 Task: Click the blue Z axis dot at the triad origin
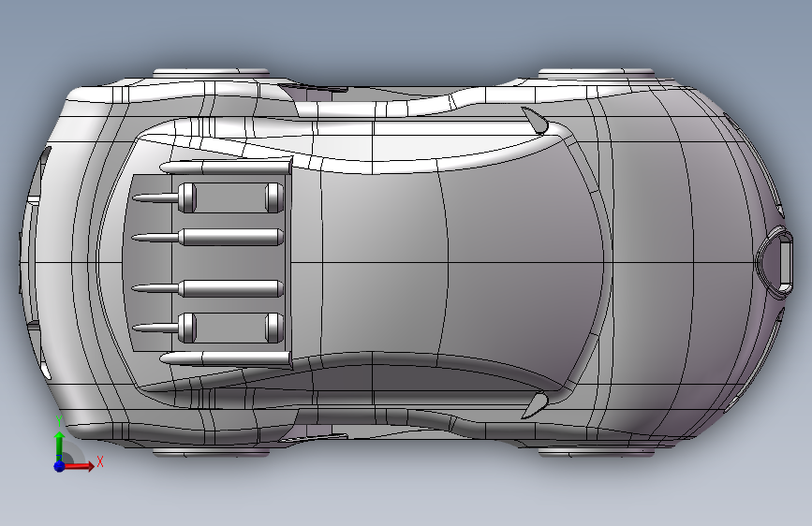pos(60,466)
